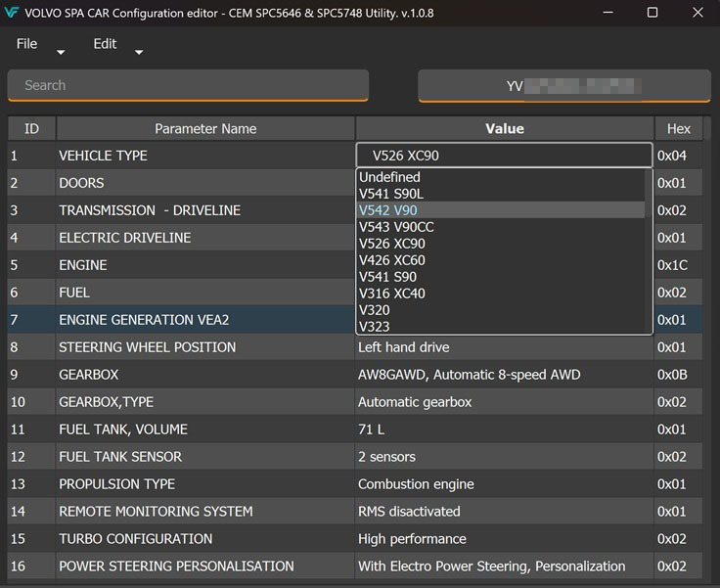Pick V541 S90 option in list
The height and width of the screenshot is (588, 720).
point(501,277)
